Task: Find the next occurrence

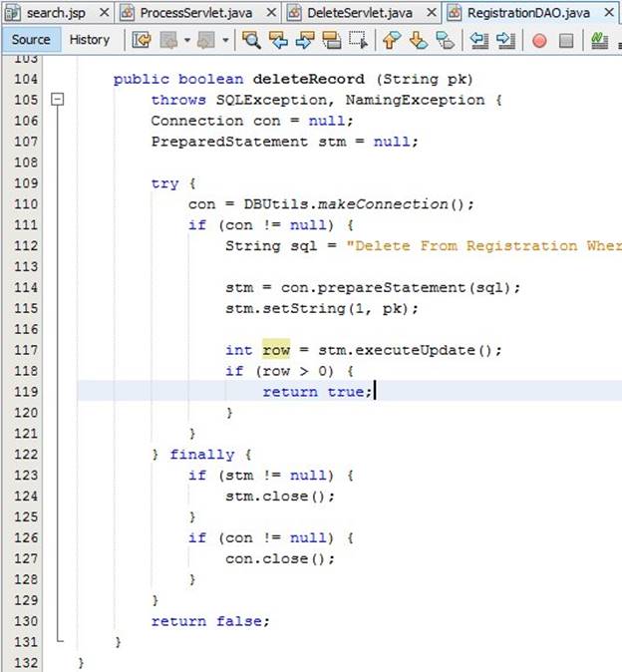Action: pyautogui.click(x=305, y=40)
